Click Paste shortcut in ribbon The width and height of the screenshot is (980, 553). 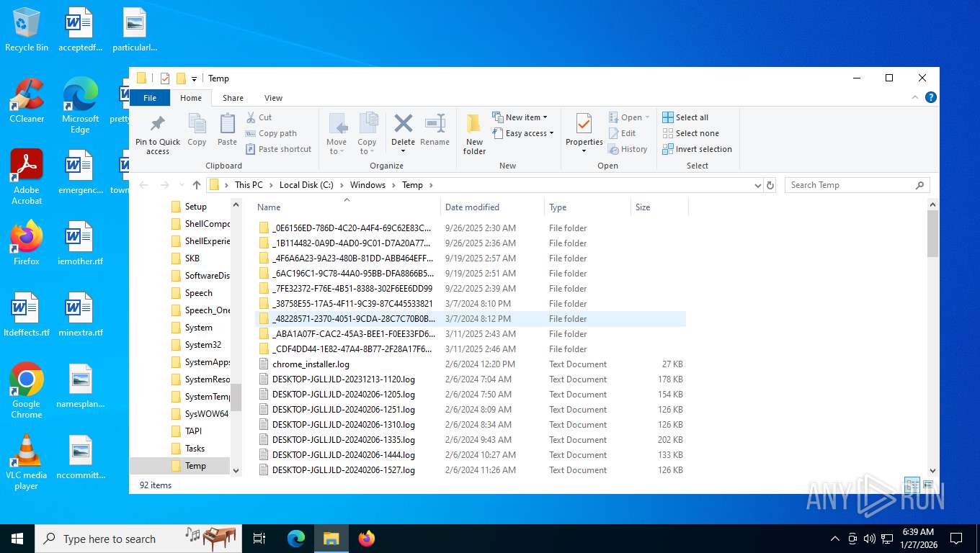[278, 149]
